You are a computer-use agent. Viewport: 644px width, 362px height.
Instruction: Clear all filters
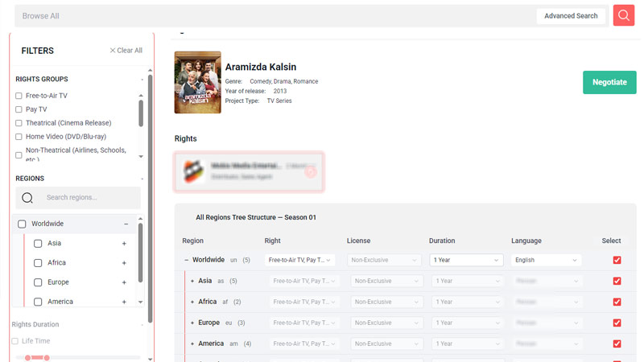click(x=126, y=51)
